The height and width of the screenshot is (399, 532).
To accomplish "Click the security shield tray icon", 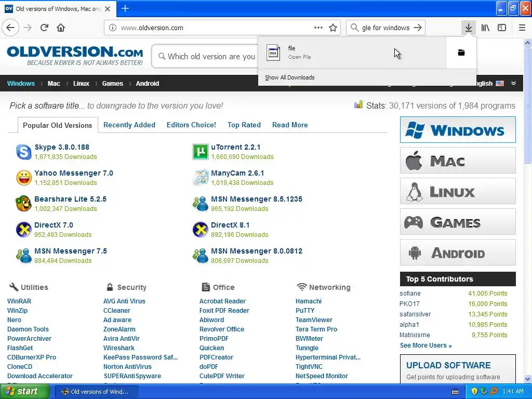I will [475, 392].
